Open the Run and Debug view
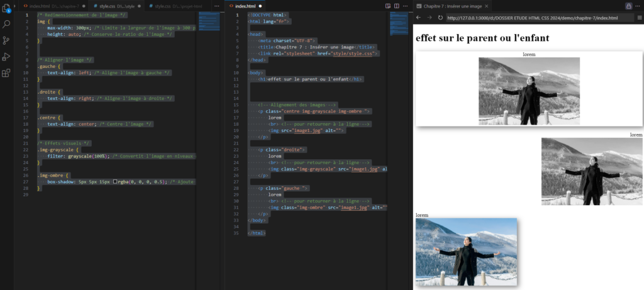 [7, 57]
